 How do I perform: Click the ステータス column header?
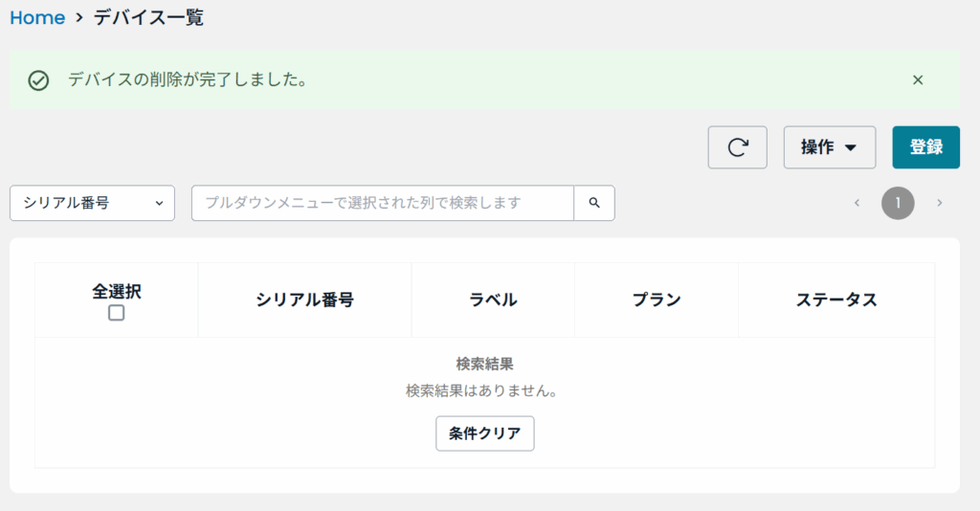836,300
